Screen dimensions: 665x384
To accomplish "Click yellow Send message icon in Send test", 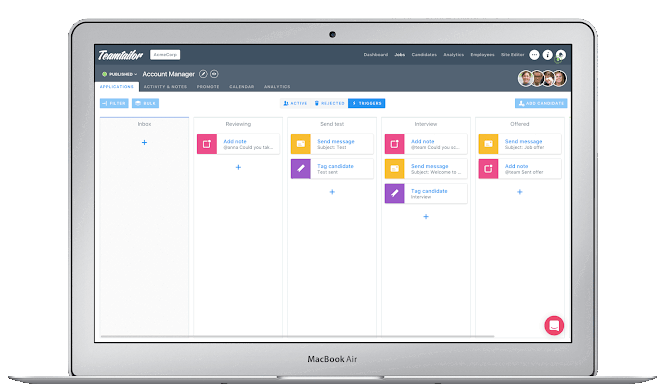I will coord(301,144).
